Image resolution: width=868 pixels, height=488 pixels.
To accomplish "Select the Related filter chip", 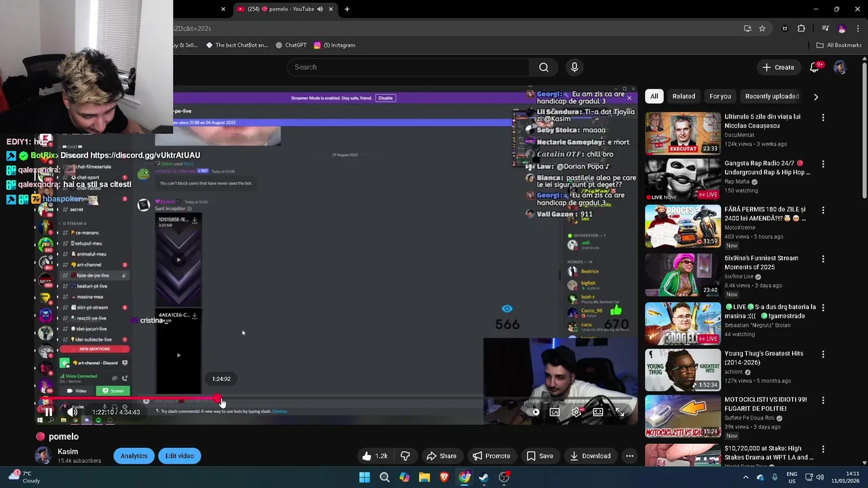I will (684, 96).
